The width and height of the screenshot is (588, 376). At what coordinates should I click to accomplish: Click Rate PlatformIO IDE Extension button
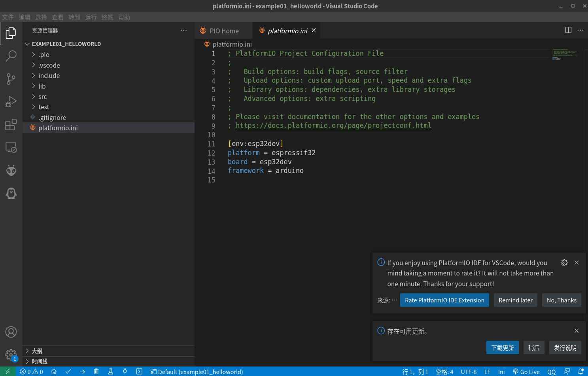point(444,300)
